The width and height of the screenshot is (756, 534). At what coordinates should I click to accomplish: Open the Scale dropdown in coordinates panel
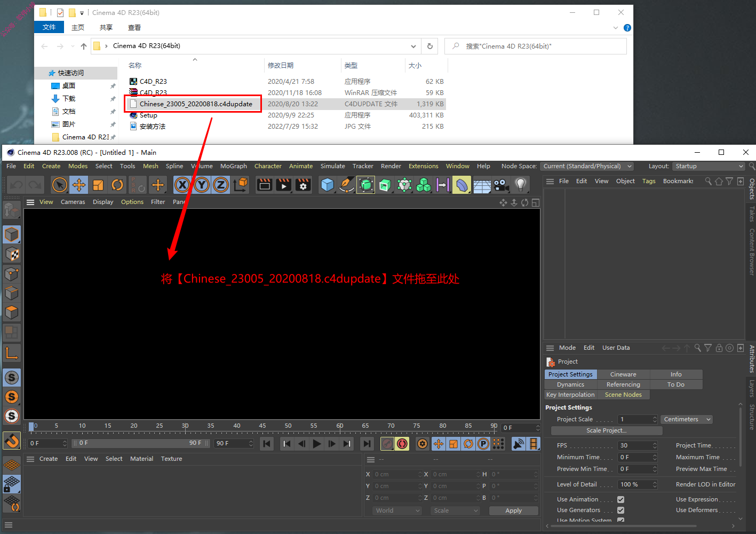(x=455, y=511)
